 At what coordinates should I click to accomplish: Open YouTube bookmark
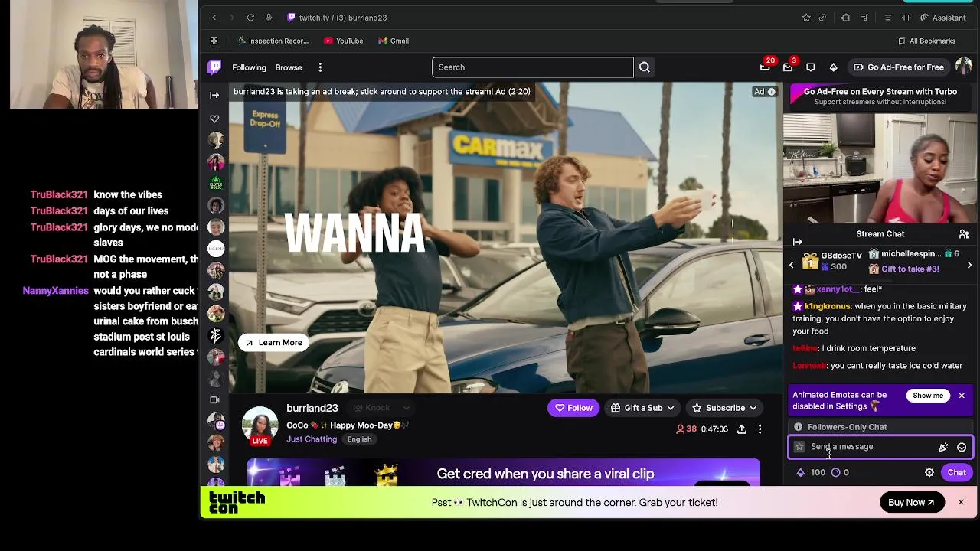tap(343, 41)
